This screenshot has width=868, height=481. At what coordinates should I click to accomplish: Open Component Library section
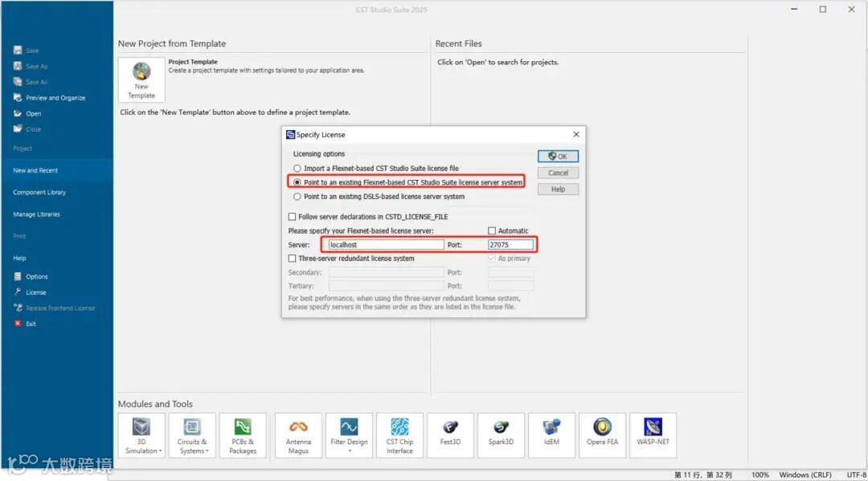point(39,193)
